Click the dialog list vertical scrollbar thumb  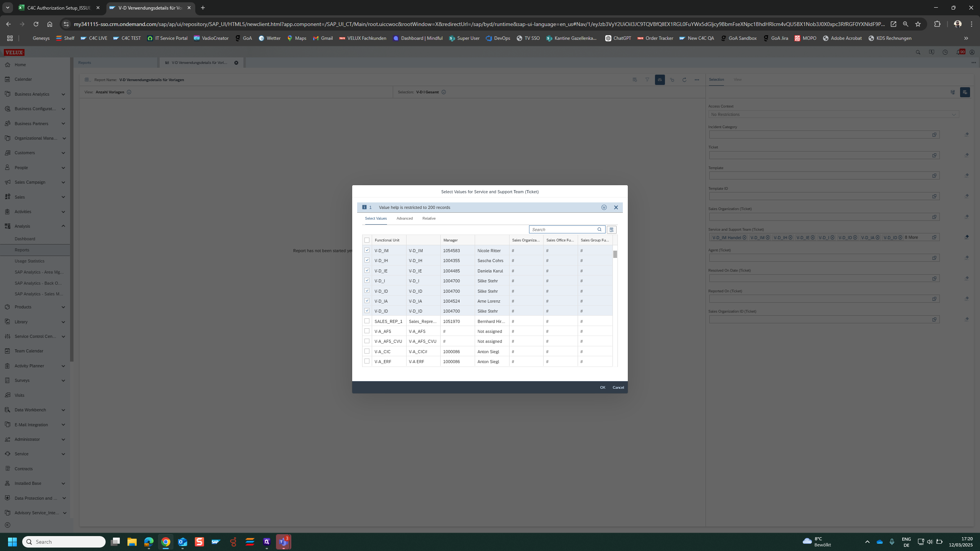[615, 254]
